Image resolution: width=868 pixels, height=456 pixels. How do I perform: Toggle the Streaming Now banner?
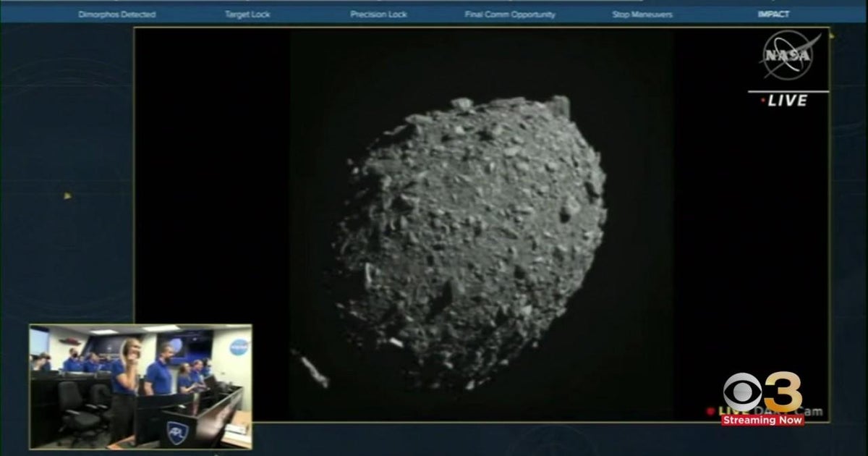point(762,420)
